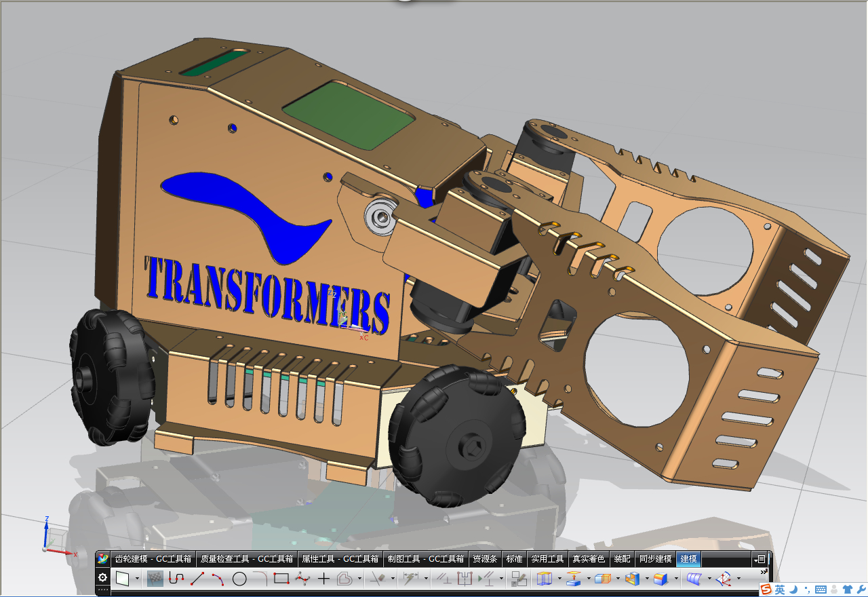Open the NX logo start menu
Screen dimensions: 868x597
[103, 559]
